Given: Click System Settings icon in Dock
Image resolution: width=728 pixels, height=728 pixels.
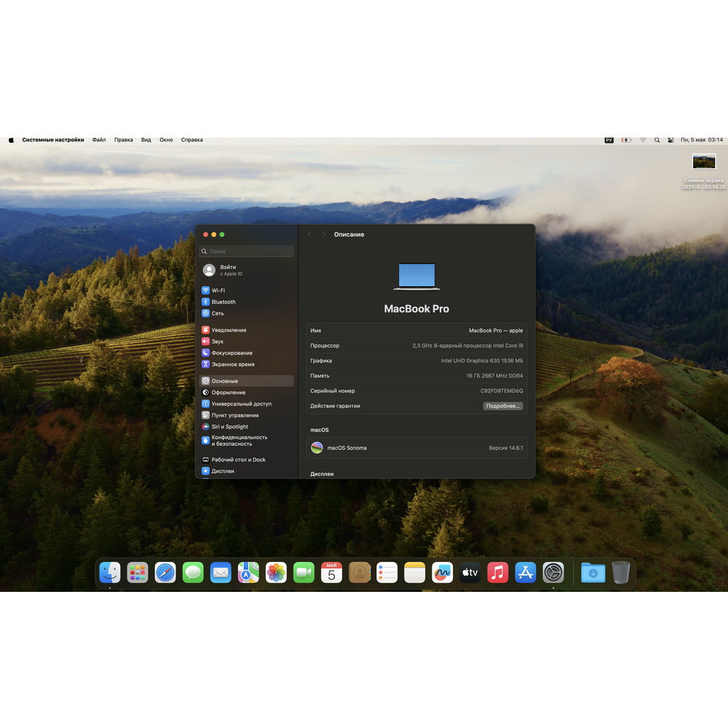Looking at the screenshot, I should (x=553, y=572).
